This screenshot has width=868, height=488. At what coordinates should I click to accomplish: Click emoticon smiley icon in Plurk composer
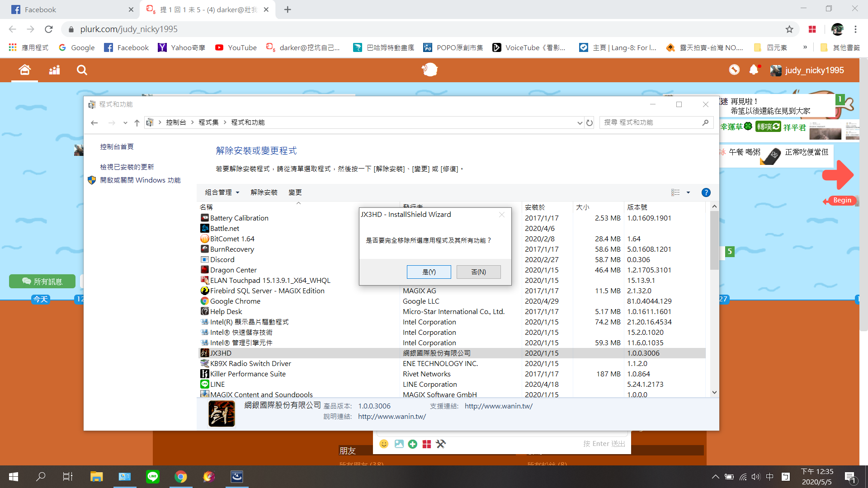click(x=384, y=444)
